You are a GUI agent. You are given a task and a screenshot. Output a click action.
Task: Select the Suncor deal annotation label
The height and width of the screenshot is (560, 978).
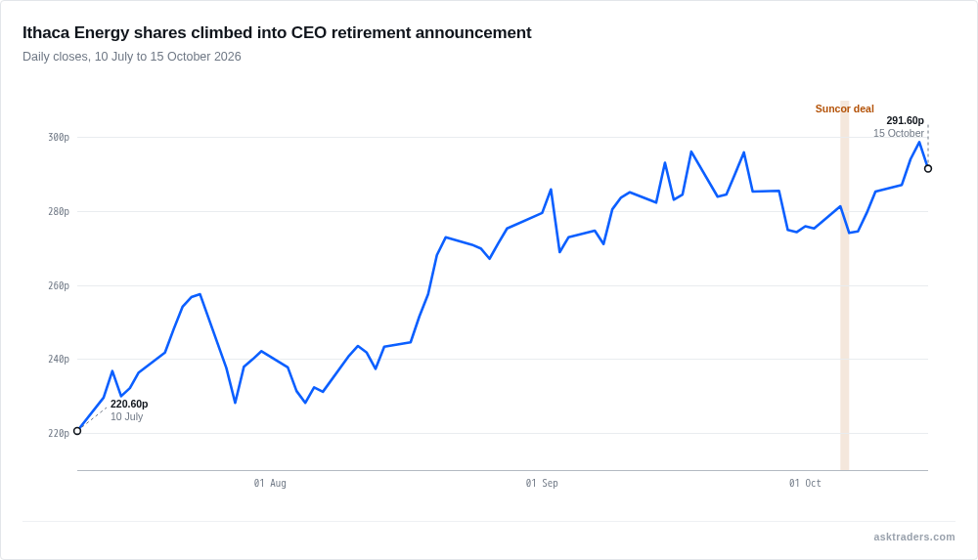pos(845,108)
